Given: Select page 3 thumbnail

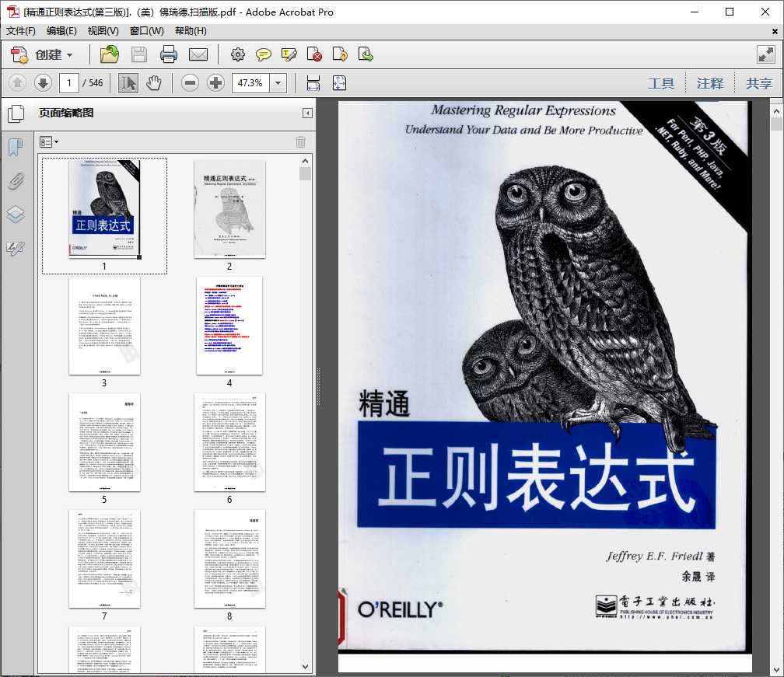Looking at the screenshot, I should pos(104,326).
